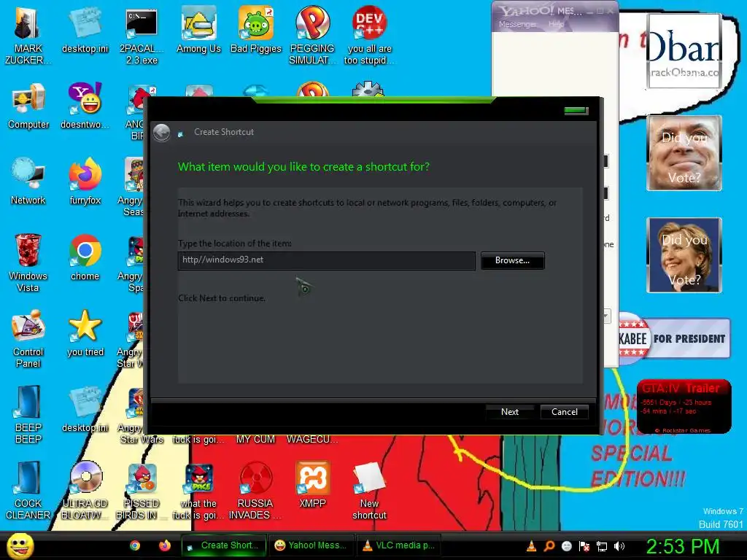Select lower desktop.ini file icon

coord(85,409)
